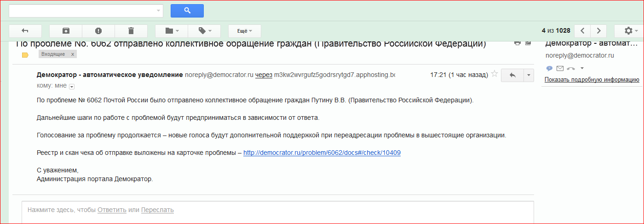Reply using the arrow button beside the timestamp
644x224 pixels.
[512, 75]
